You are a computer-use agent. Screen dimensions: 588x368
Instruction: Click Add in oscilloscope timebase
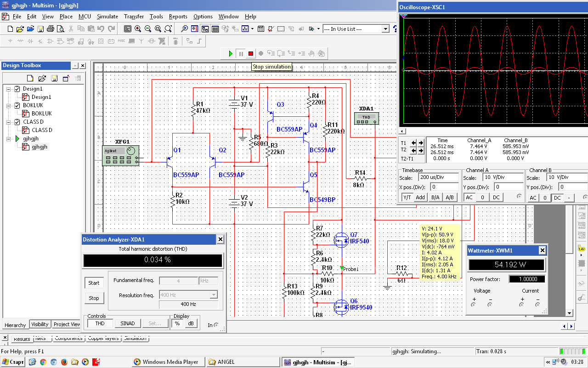pyautogui.click(x=420, y=197)
